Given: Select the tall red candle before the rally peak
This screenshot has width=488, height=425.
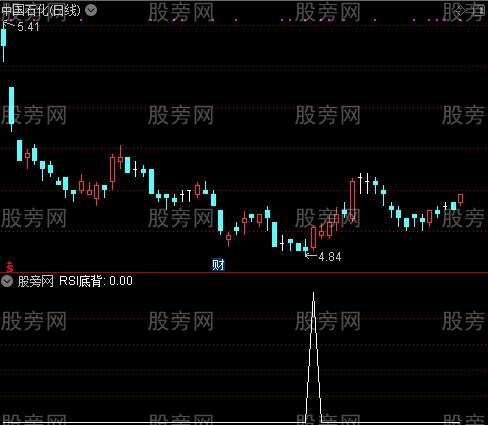Looking at the screenshot, I should coord(352,199).
